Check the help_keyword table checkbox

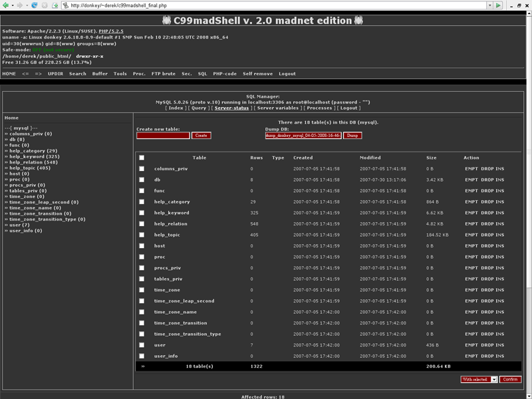(142, 213)
